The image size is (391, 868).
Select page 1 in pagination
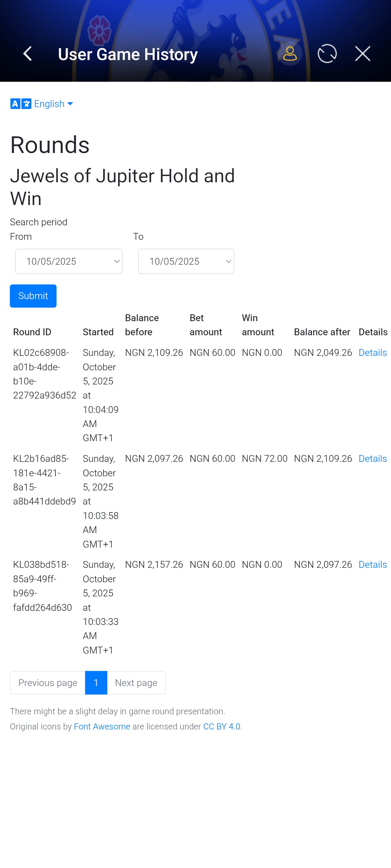pyautogui.click(x=96, y=683)
